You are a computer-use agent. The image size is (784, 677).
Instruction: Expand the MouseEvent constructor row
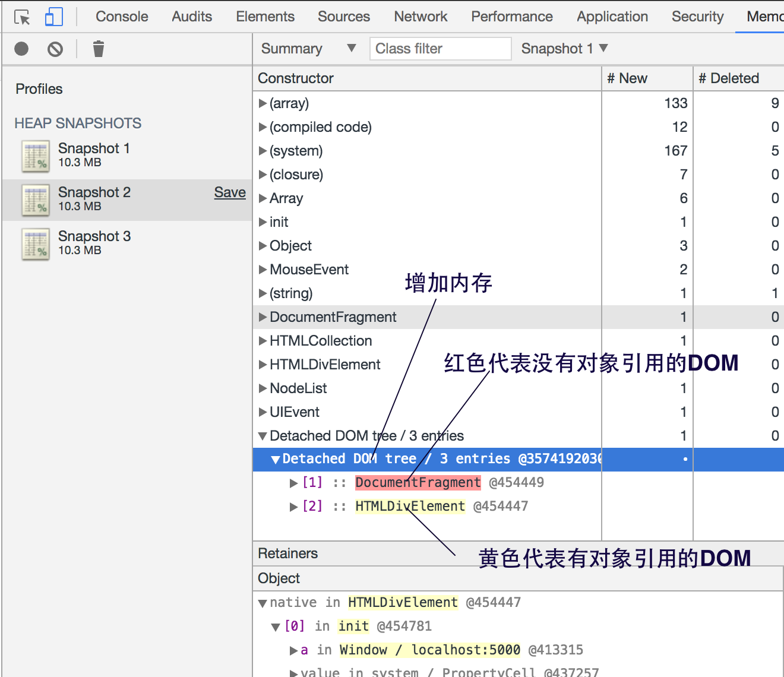[x=263, y=270]
